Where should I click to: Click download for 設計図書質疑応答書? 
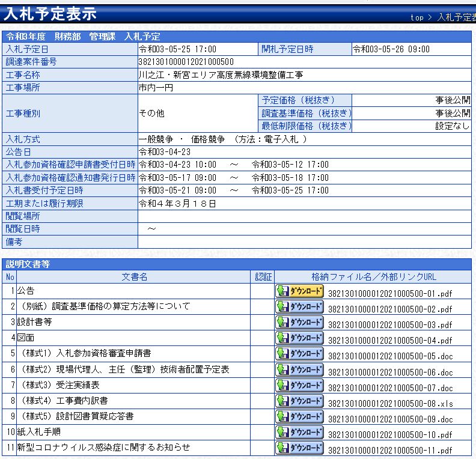[x=299, y=416]
